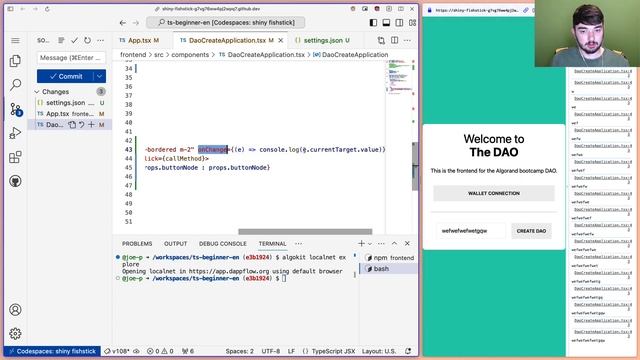Close the DaoCreateApplication.tsx tab

(x=280, y=40)
